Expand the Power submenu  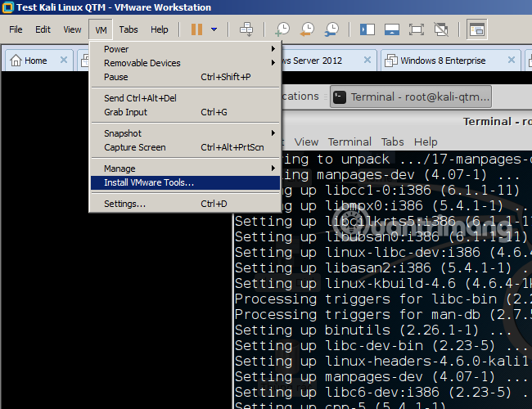point(185,49)
